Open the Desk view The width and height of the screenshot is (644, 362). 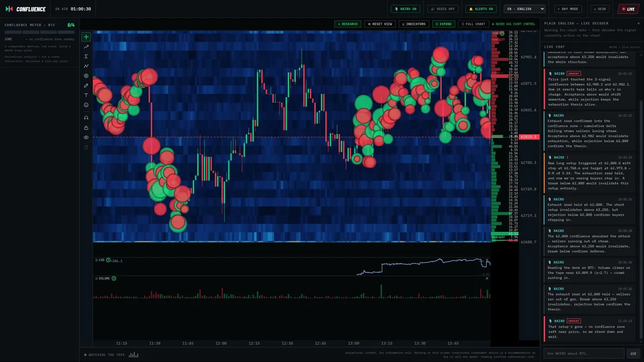[600, 9]
